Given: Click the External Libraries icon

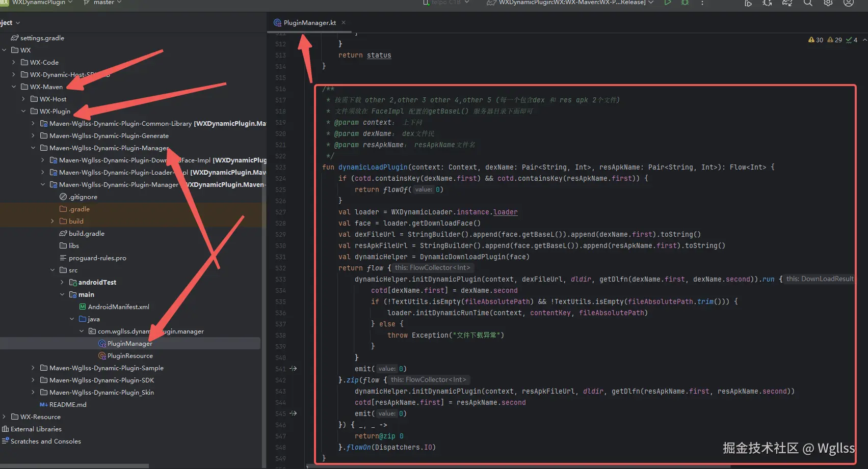Looking at the screenshot, I should [5, 429].
